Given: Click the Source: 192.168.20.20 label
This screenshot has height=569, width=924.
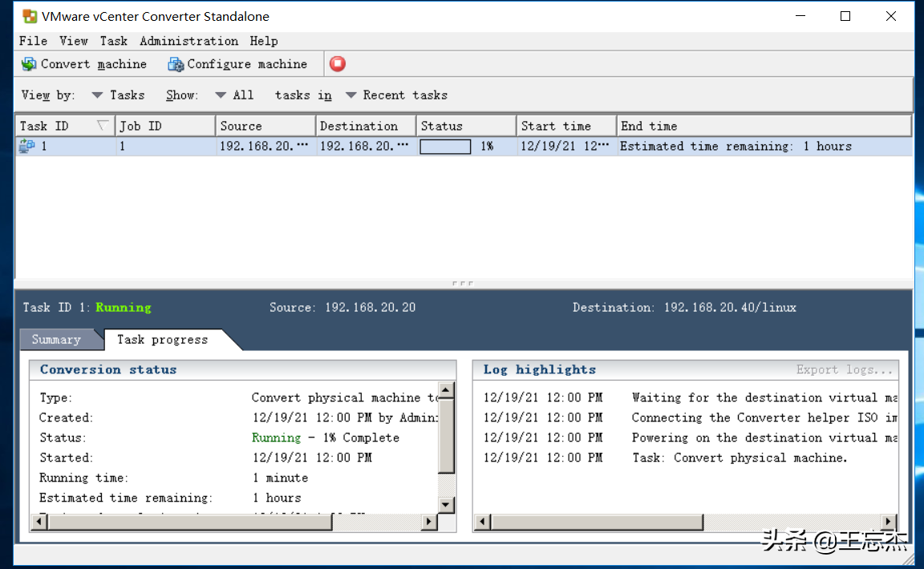Looking at the screenshot, I should pyautogui.click(x=342, y=307).
